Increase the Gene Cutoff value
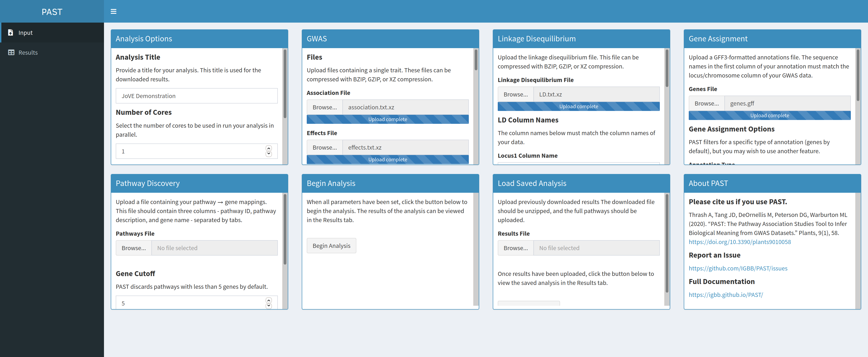 (269, 301)
